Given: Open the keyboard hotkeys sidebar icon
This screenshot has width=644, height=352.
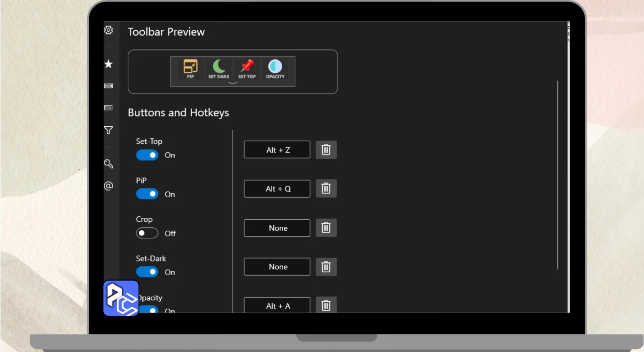Looking at the screenshot, I should pos(108,108).
